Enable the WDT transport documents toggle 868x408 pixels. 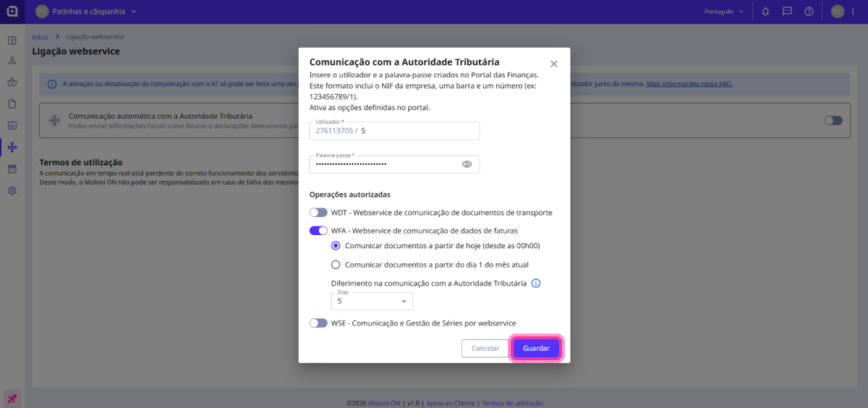318,213
